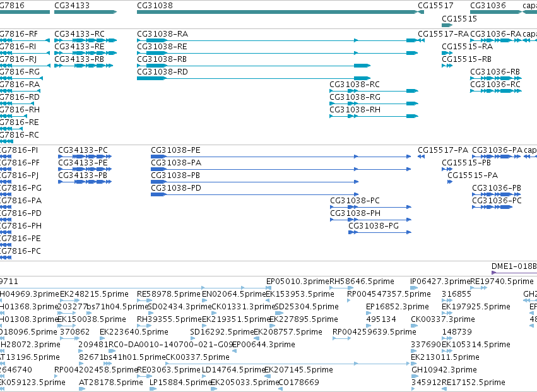Select EST RP004259639.5prime
The image size is (537, 392).
(341, 338)
